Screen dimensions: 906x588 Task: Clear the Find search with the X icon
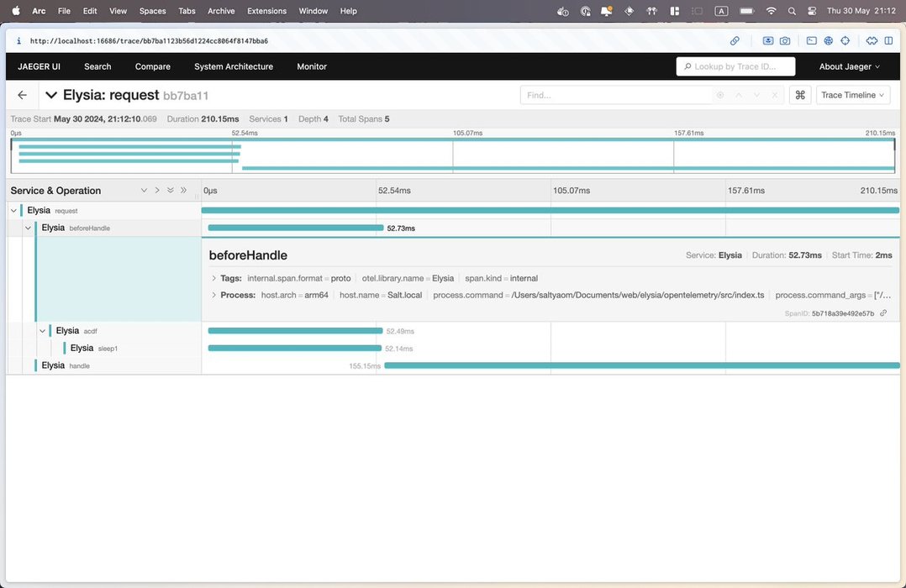coord(775,95)
